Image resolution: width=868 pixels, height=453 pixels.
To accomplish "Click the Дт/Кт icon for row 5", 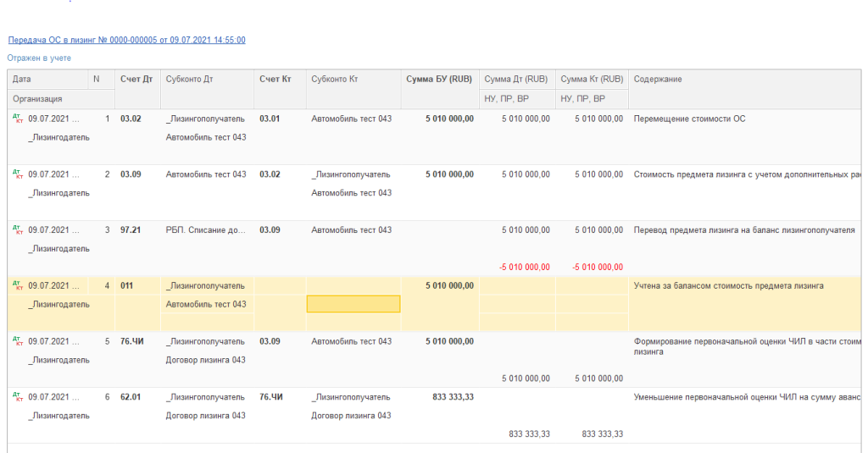I will (x=17, y=342).
